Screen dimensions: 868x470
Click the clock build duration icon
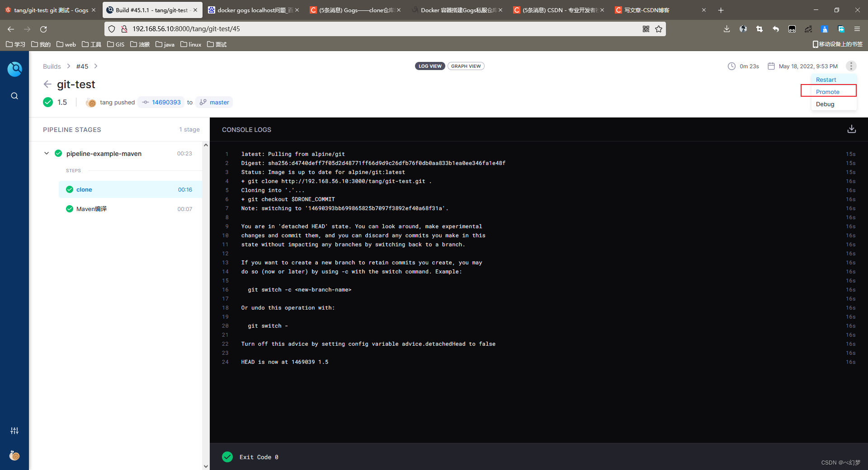pos(731,66)
